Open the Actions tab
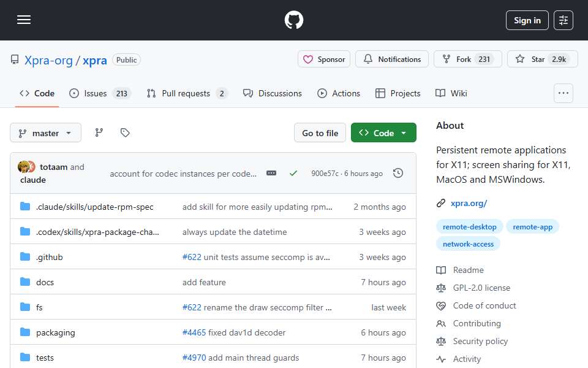588x368 pixels. click(339, 93)
